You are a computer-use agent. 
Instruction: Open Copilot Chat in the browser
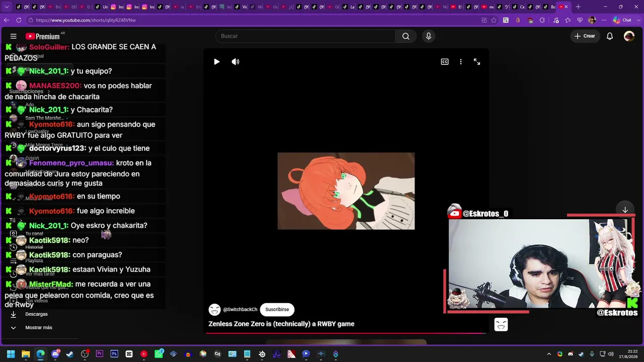coord(622,20)
